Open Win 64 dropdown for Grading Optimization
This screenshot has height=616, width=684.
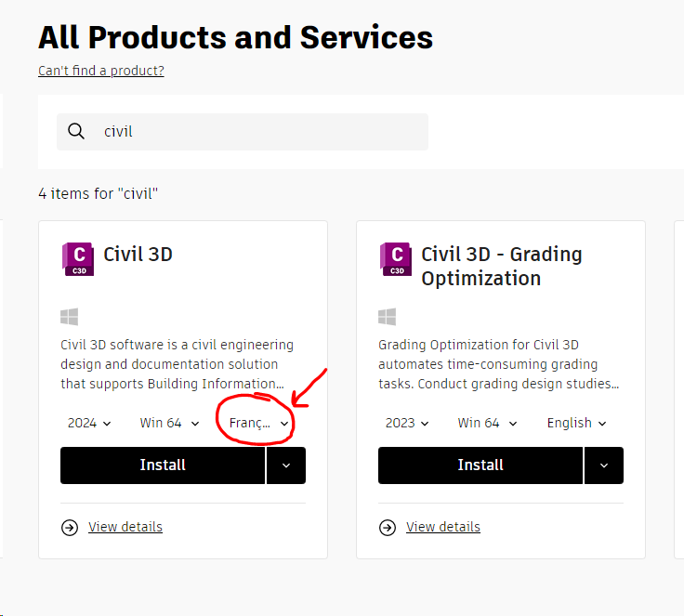487,423
